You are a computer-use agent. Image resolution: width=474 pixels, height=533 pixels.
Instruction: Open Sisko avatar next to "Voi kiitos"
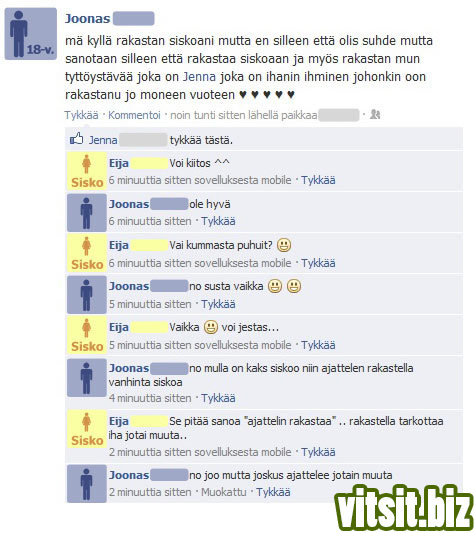coord(87,171)
